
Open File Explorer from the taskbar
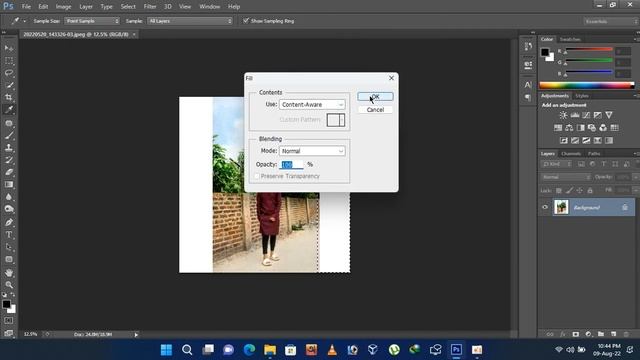[270, 350]
